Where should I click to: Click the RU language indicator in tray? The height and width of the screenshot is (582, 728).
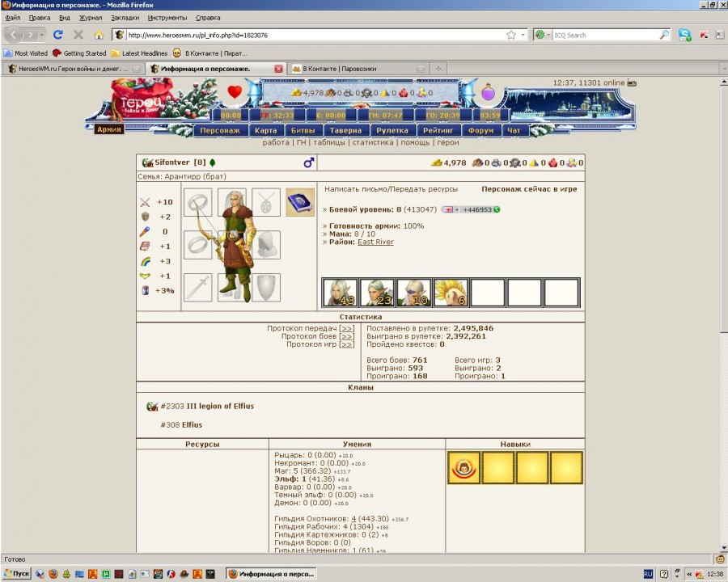pos(648,574)
